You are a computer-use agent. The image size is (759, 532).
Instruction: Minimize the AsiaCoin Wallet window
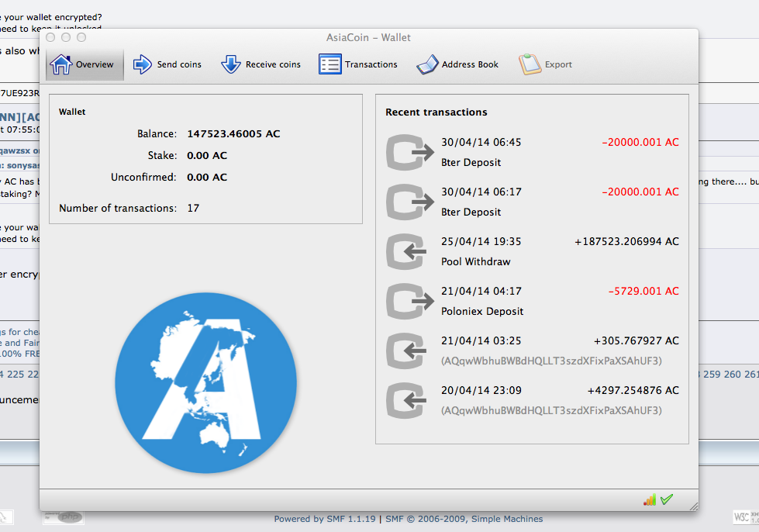click(66, 37)
